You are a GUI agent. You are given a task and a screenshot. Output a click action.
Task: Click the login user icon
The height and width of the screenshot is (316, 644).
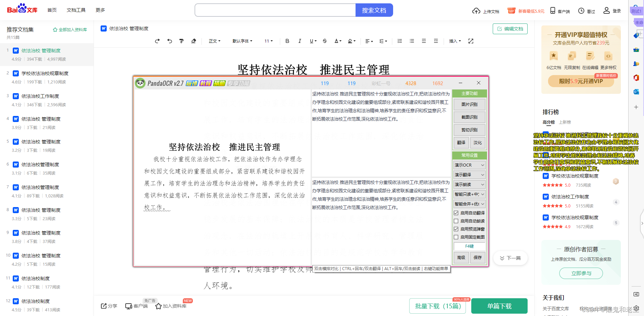[606, 11]
